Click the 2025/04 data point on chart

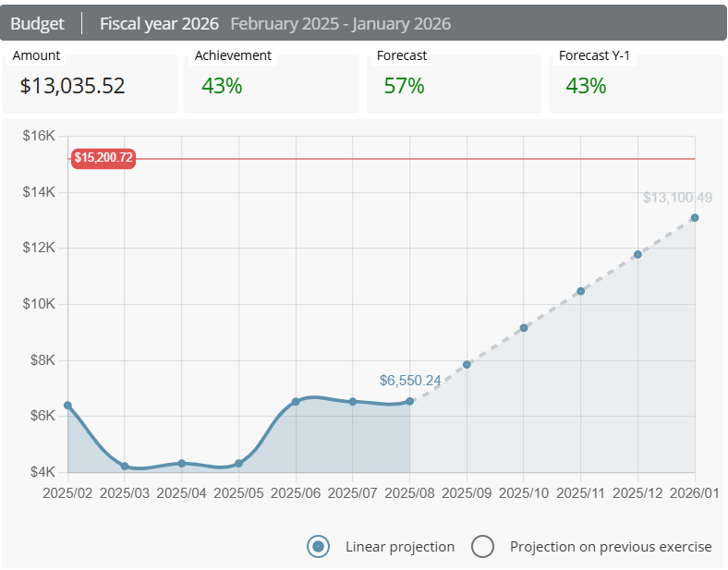[x=182, y=463]
